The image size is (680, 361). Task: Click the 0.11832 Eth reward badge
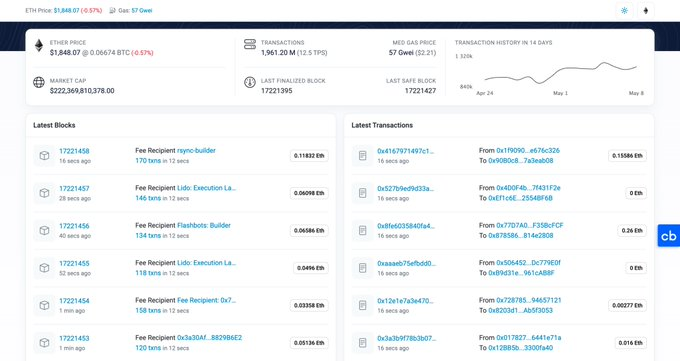pos(309,156)
